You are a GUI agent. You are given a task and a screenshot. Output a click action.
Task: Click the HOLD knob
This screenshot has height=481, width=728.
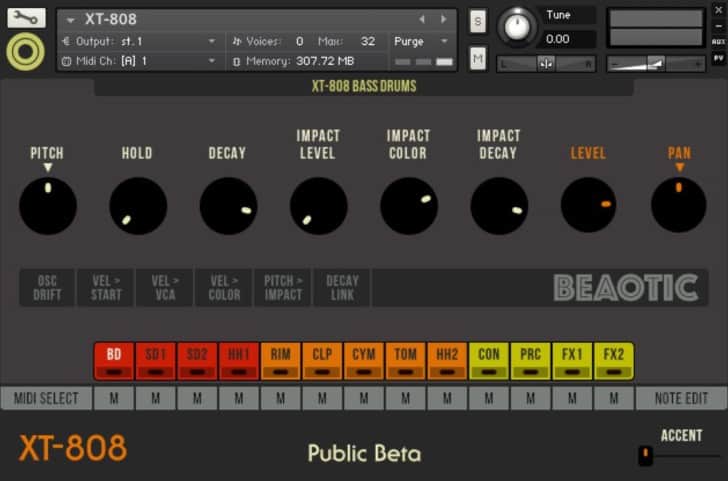pos(138,206)
